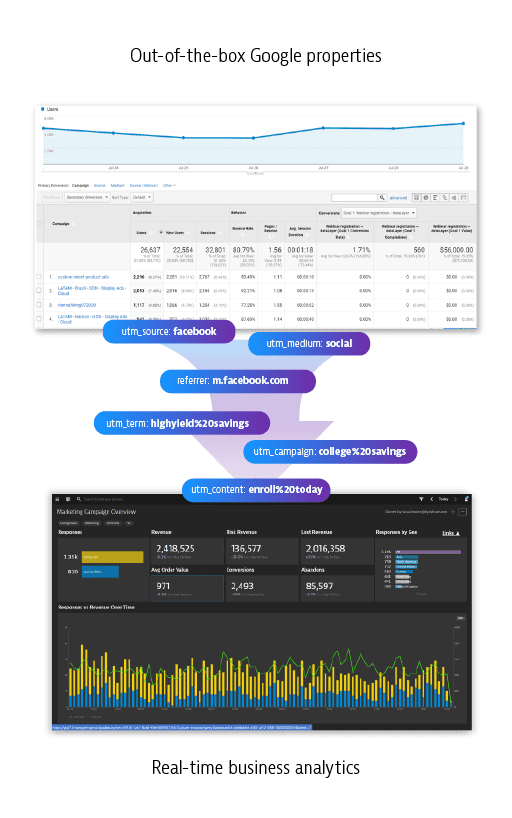Click last data point on Users chart
This screenshot has height=818, width=512.
463,124
